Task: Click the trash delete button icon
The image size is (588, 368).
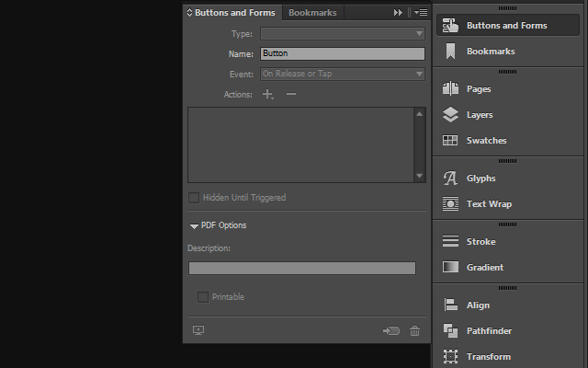Action: tap(414, 331)
